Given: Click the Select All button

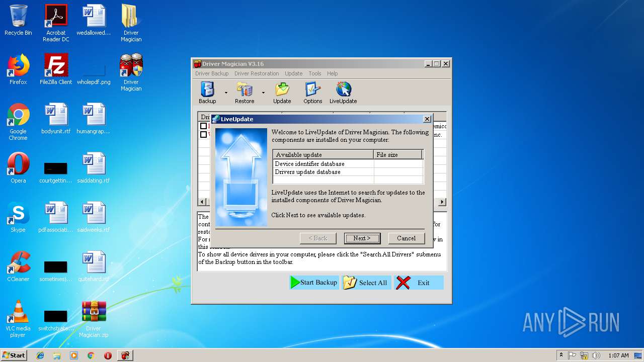Looking at the screenshot, I should point(366,283).
